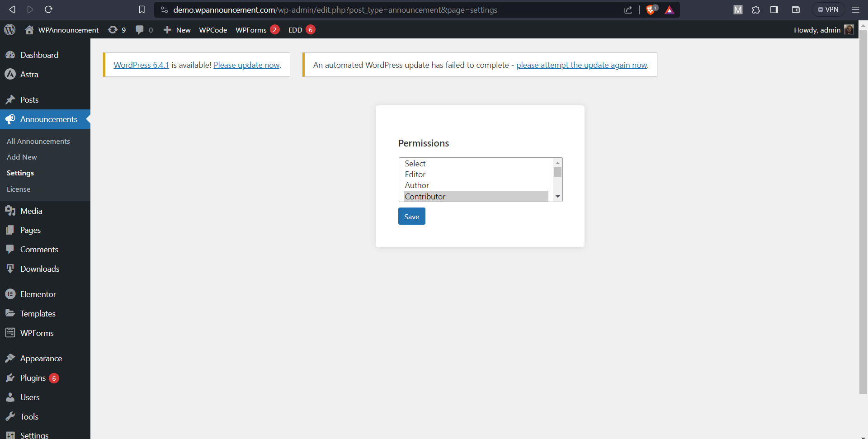Viewport: 868px width, 439px height.
Task: Open the VPN button
Action: (828, 9)
